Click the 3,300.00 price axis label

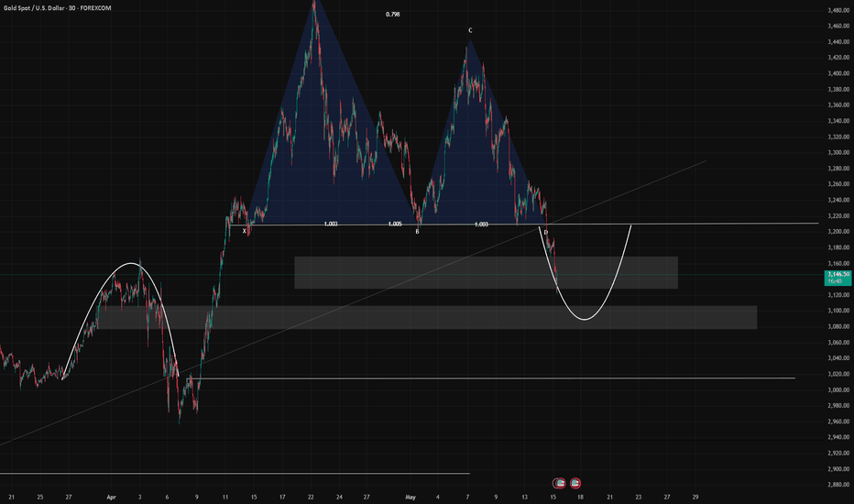click(x=838, y=152)
